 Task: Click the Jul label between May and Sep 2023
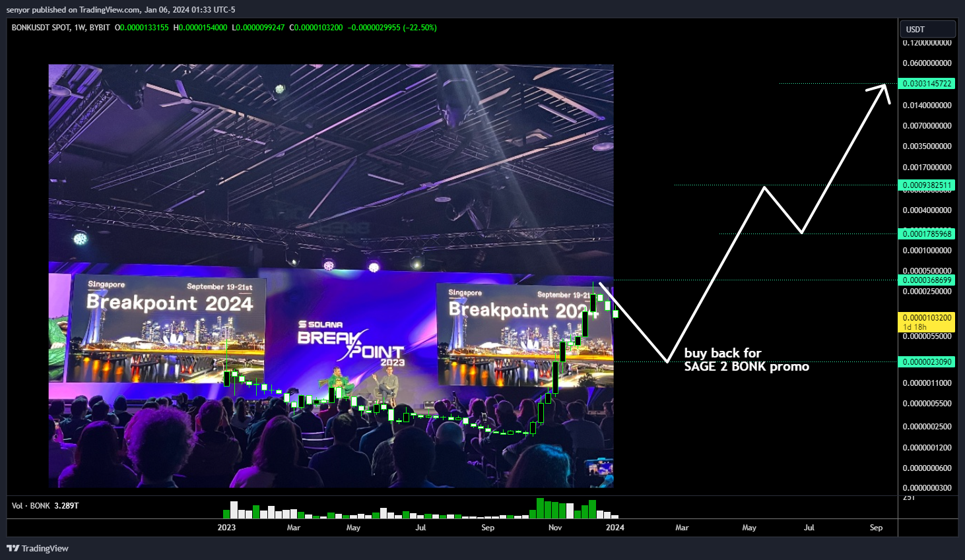pos(420,528)
